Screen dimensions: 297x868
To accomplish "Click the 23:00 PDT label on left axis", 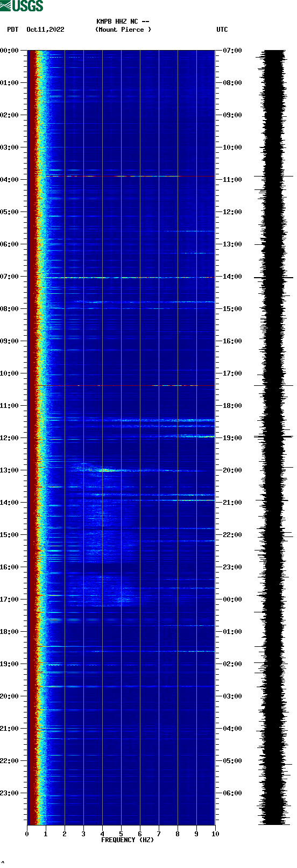I will tap(9, 793).
